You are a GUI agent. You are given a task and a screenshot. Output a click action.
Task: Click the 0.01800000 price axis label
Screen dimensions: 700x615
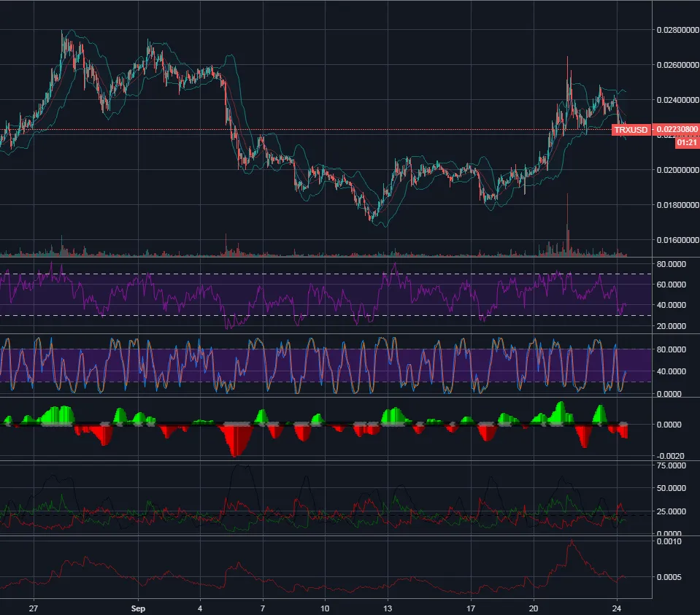(677, 205)
